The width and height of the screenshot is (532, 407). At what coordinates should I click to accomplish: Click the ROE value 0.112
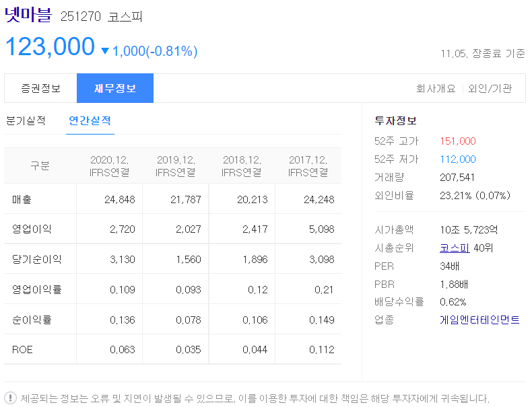click(322, 350)
